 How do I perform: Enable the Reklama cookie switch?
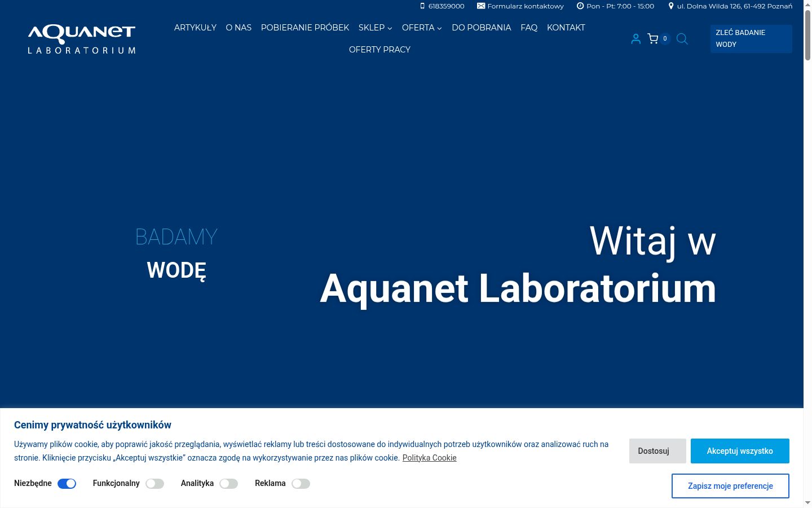click(301, 484)
